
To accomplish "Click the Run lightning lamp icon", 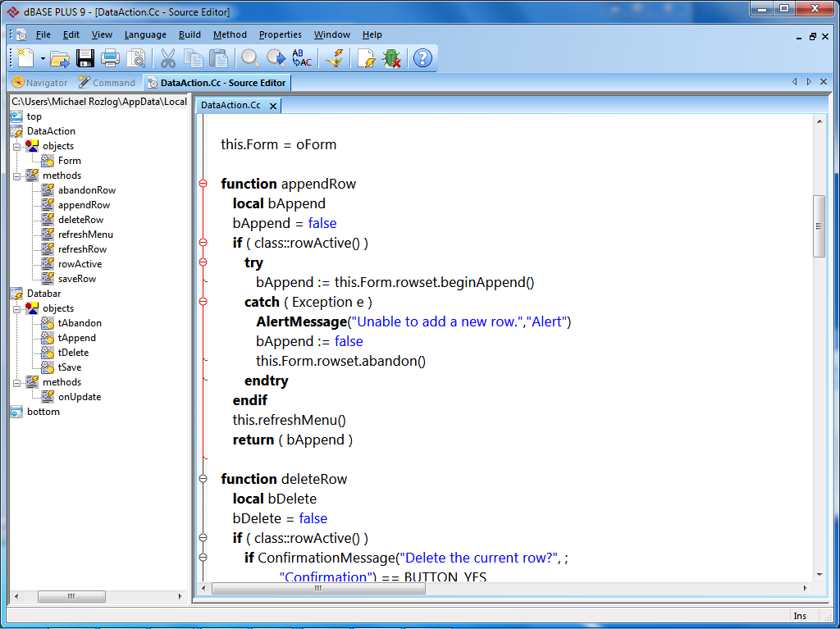I will coord(335,58).
